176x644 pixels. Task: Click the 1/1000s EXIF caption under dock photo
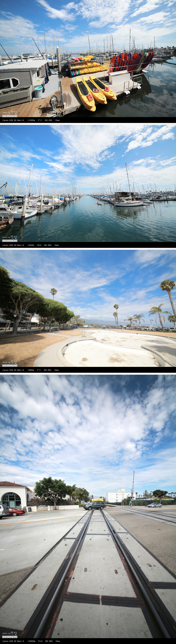pos(31,120)
